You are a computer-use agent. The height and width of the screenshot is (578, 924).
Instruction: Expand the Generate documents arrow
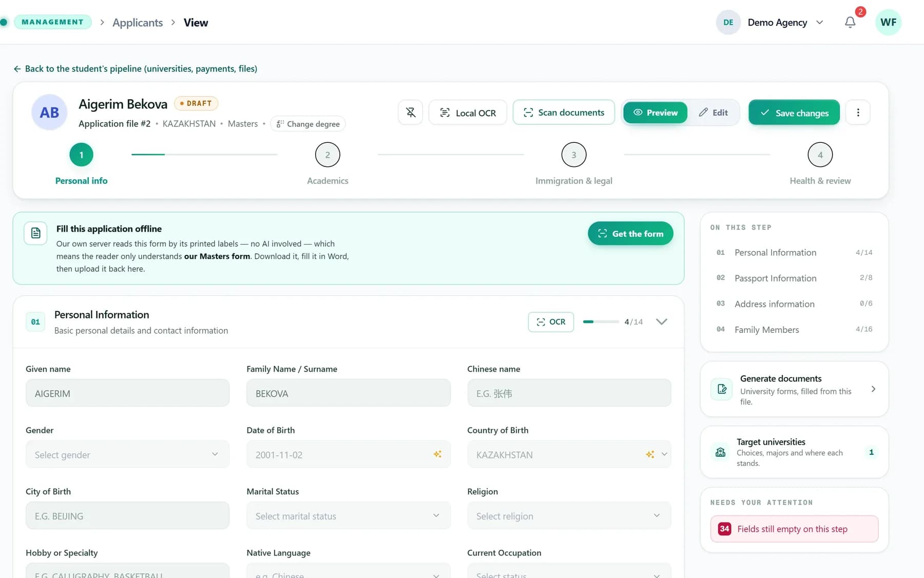tap(873, 389)
